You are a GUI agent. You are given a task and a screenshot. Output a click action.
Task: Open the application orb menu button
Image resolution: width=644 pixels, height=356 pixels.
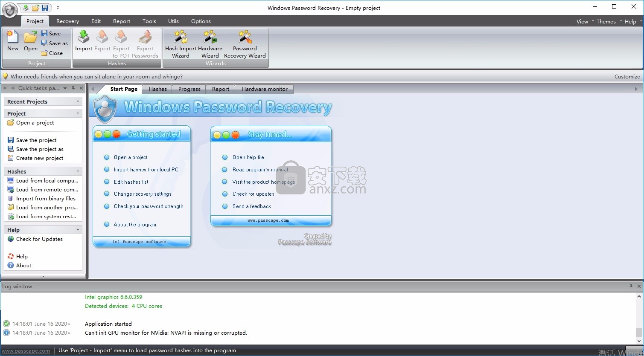(10, 9)
